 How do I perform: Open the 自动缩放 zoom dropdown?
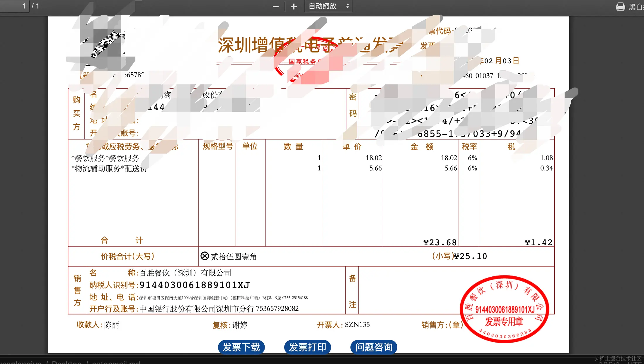(x=328, y=6)
